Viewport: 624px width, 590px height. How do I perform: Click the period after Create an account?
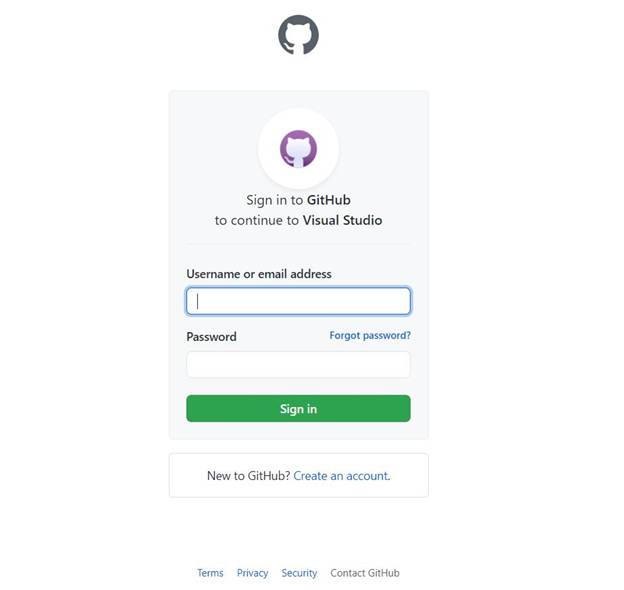pos(389,477)
